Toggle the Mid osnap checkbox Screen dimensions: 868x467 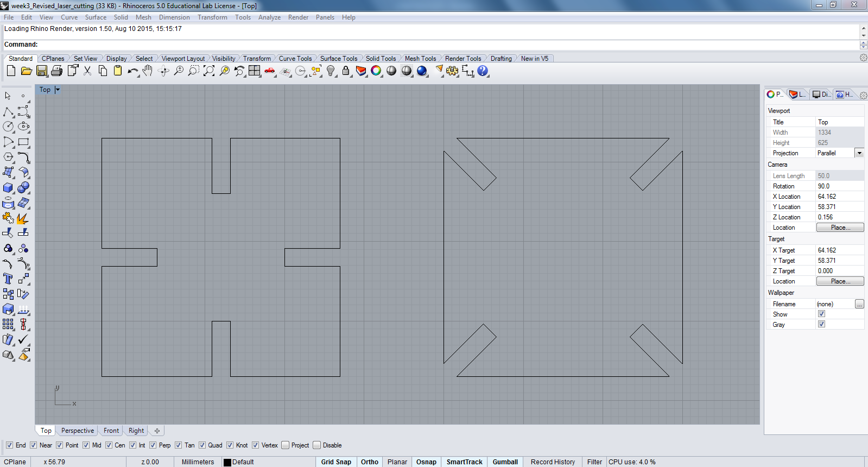86,445
